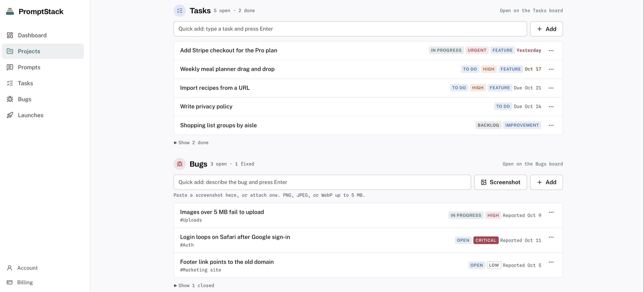Open more options for Weekly meal planner task

(551, 69)
